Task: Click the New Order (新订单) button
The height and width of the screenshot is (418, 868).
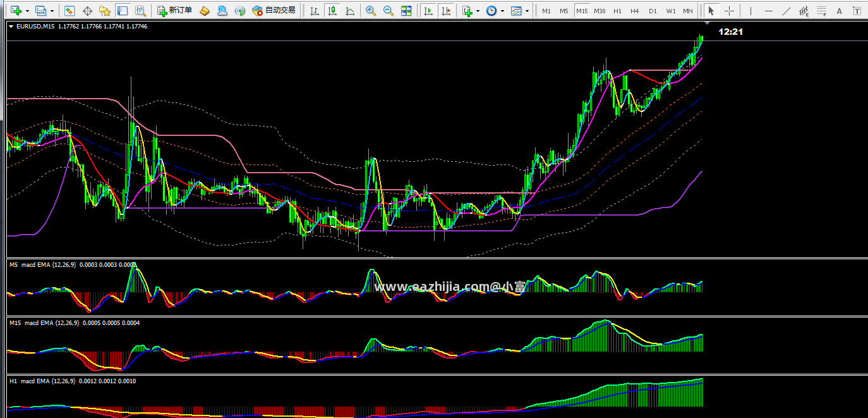Action: pos(174,11)
